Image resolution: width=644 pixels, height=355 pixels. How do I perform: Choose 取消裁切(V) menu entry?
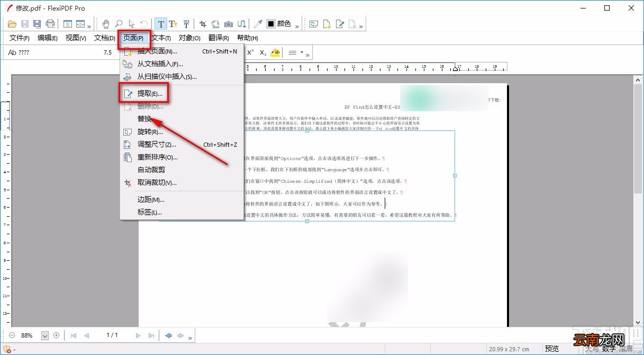click(182, 182)
